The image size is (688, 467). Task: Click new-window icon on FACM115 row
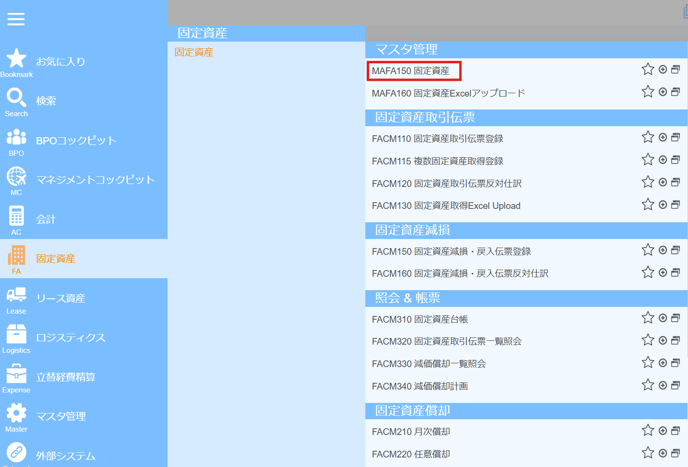(x=676, y=160)
